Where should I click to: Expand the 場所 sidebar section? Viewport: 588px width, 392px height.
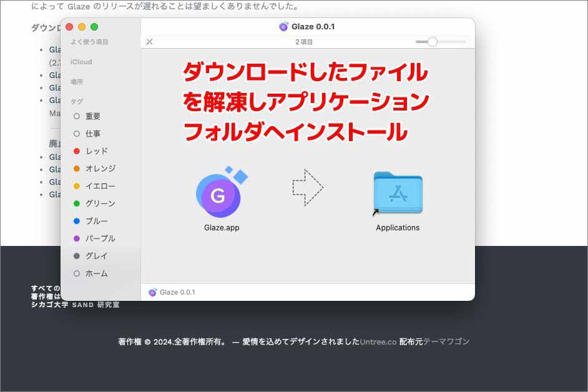click(x=77, y=82)
